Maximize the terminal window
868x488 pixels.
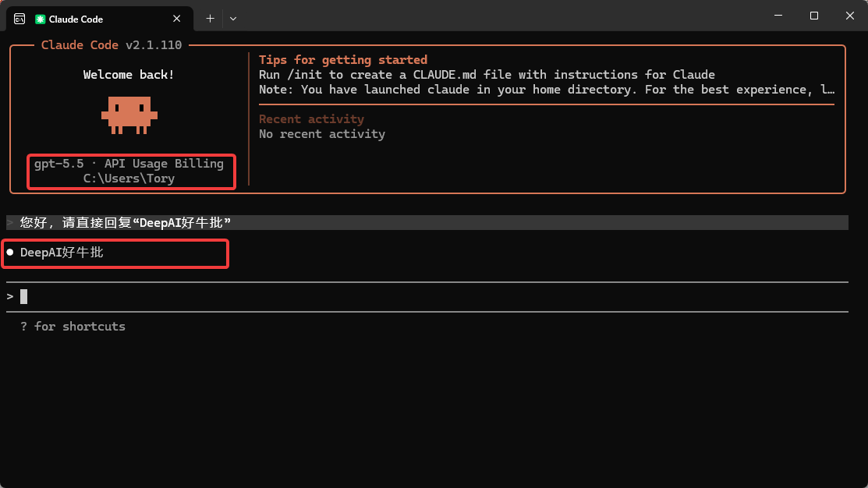pyautogui.click(x=813, y=16)
